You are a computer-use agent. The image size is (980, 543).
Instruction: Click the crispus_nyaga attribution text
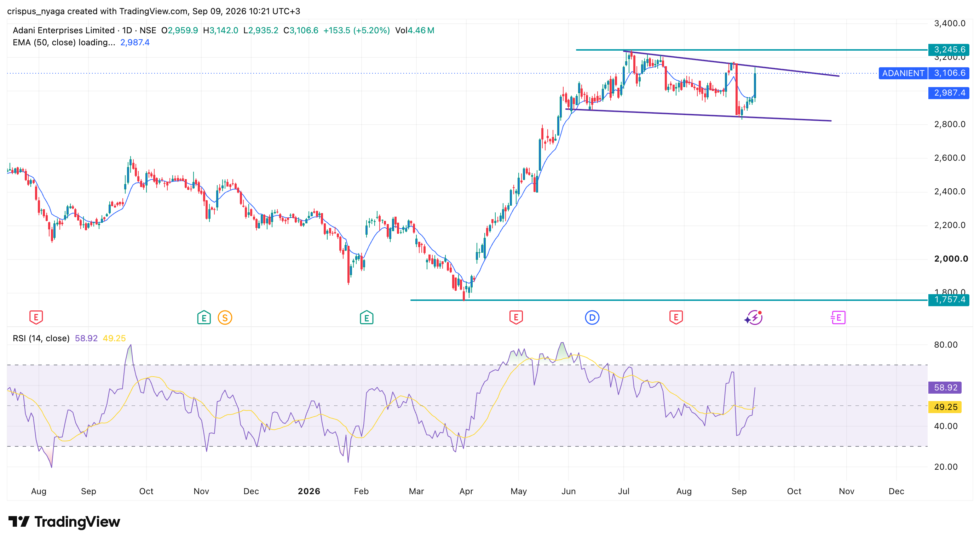click(36, 11)
